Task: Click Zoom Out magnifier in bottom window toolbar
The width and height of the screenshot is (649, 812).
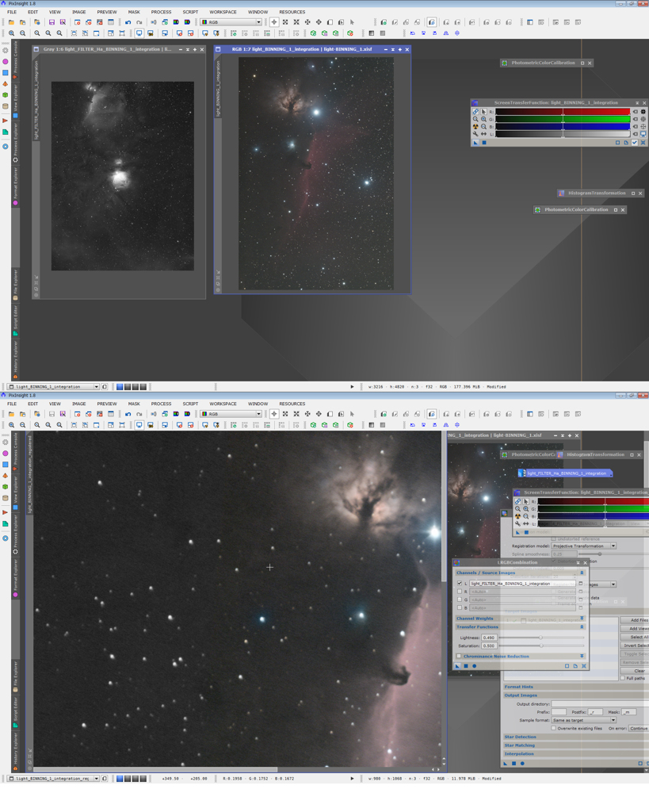Action: [x=23, y=425]
